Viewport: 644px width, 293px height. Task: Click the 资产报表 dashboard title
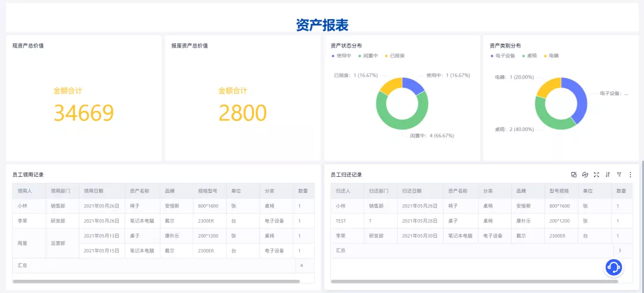point(322,25)
